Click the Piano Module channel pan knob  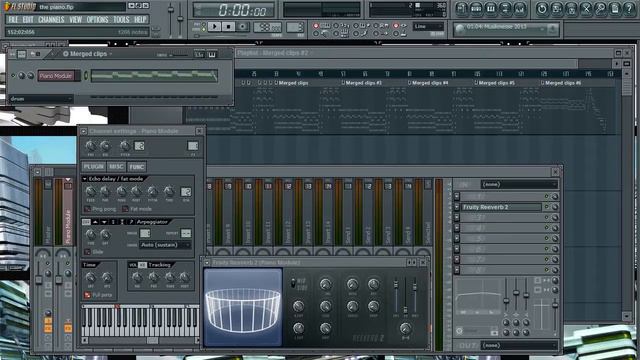click(22, 76)
